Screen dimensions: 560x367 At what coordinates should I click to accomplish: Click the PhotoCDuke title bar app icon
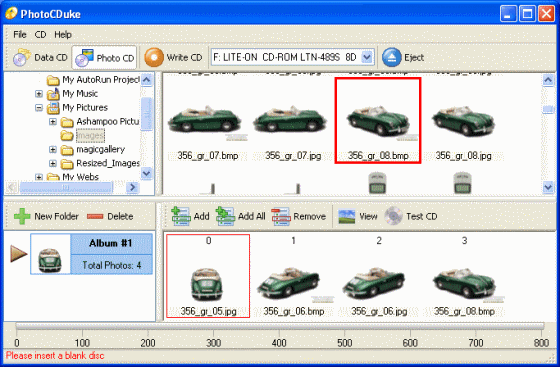11,14
